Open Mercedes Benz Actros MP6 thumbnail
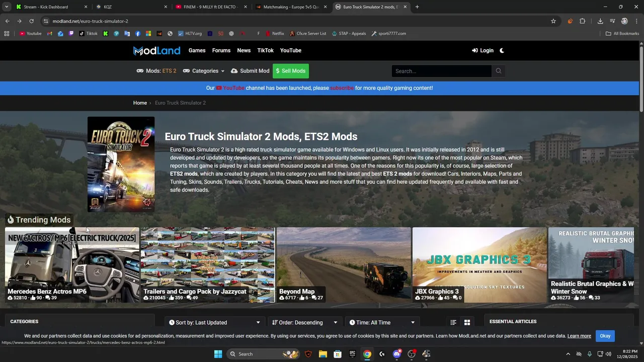This screenshot has height=362, width=644. 72,265
